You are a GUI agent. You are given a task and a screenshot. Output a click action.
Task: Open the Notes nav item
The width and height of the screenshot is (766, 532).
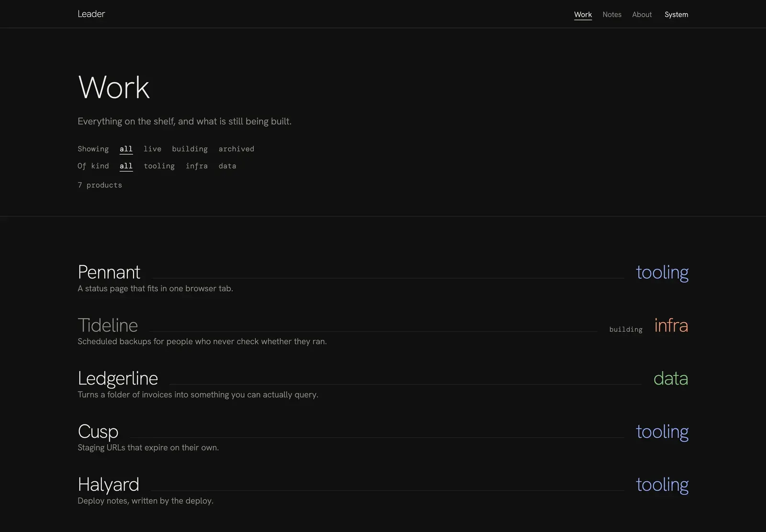click(612, 14)
